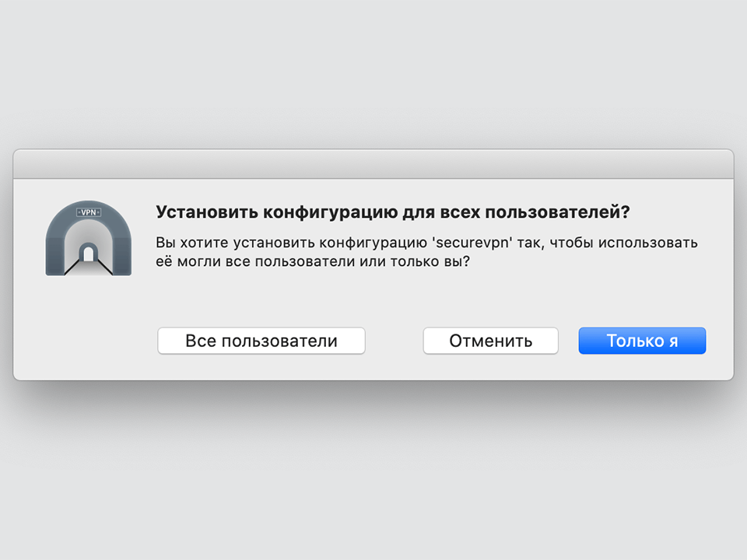Viewport: 747px width, 560px height.
Task: Click the dialog title bar
Action: click(x=373, y=161)
